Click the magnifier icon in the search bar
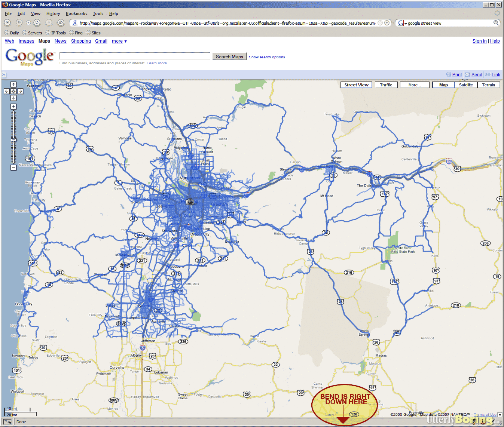This screenshot has height=427, width=504. tap(496, 23)
